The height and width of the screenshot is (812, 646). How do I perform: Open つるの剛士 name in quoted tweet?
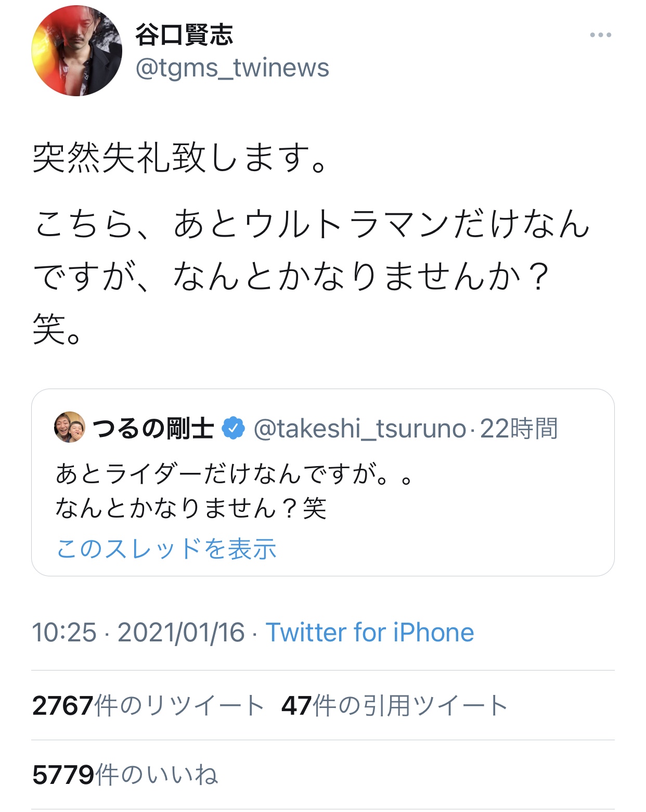pyautogui.click(x=153, y=429)
